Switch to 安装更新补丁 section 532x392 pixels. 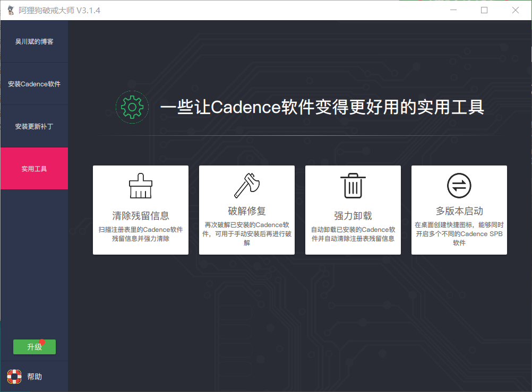pos(34,126)
